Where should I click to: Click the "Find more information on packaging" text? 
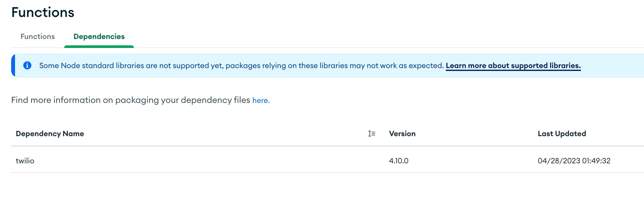(x=130, y=100)
